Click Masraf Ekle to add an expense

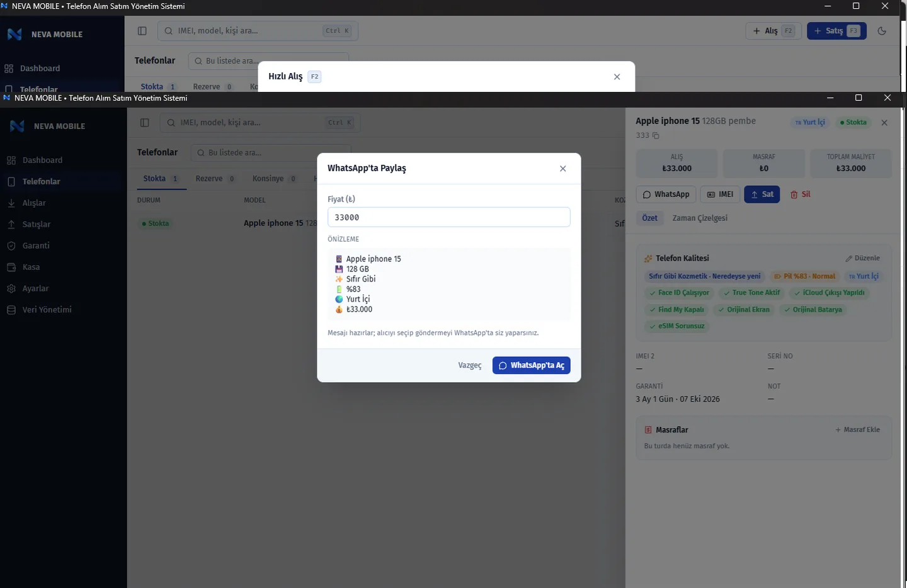[x=858, y=430]
